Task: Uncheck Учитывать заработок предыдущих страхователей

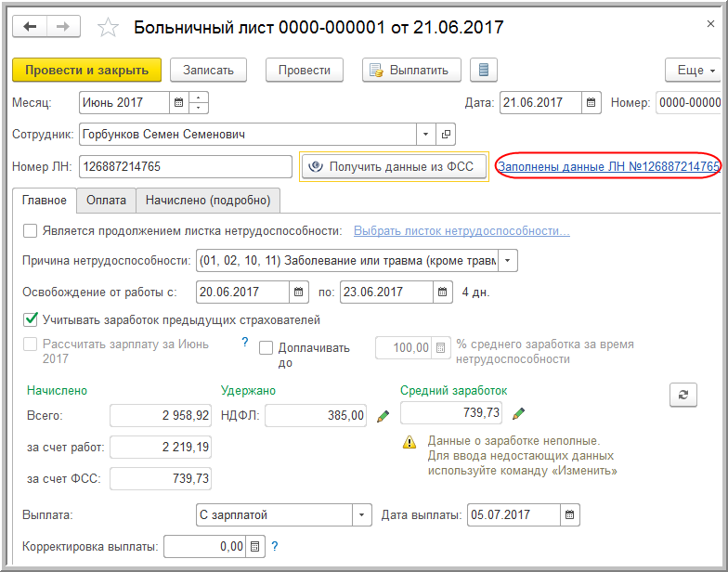Action: pyautogui.click(x=30, y=319)
